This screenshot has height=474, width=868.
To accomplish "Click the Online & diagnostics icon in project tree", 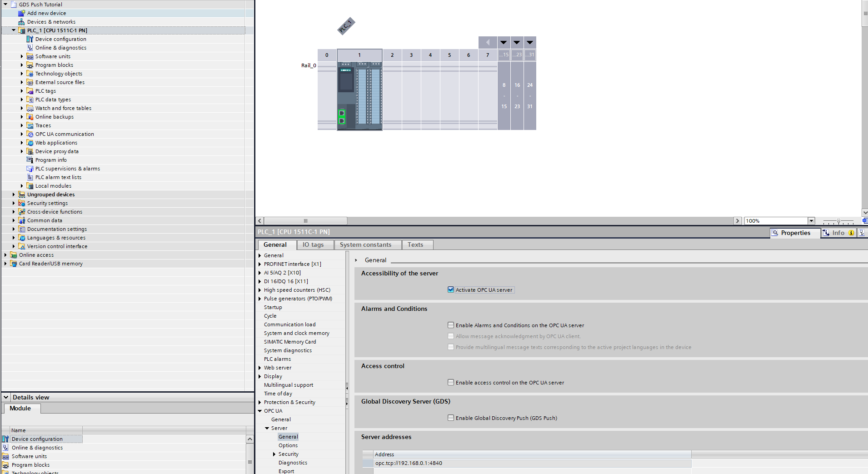I will [30, 48].
